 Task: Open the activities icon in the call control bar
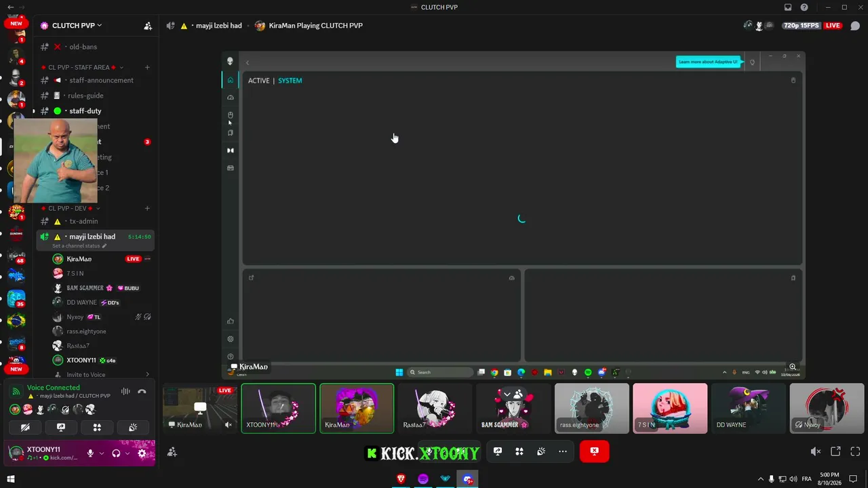point(519,451)
